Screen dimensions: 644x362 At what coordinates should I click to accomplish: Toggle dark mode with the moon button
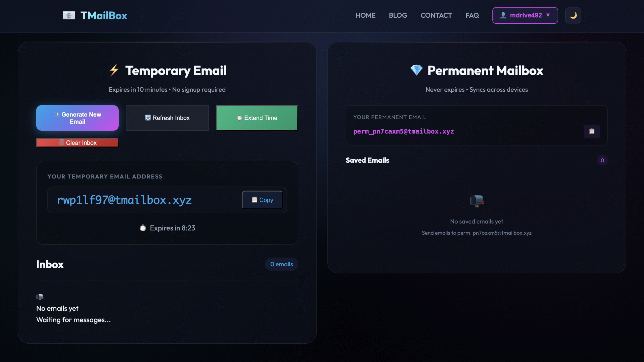pyautogui.click(x=573, y=15)
